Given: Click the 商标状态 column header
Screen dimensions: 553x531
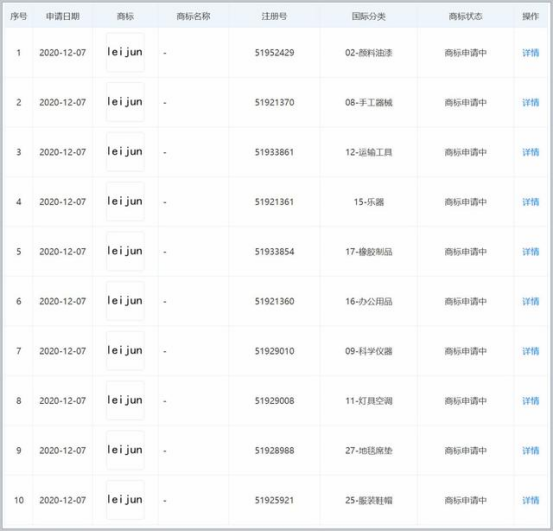Looking at the screenshot, I should click(x=466, y=16).
